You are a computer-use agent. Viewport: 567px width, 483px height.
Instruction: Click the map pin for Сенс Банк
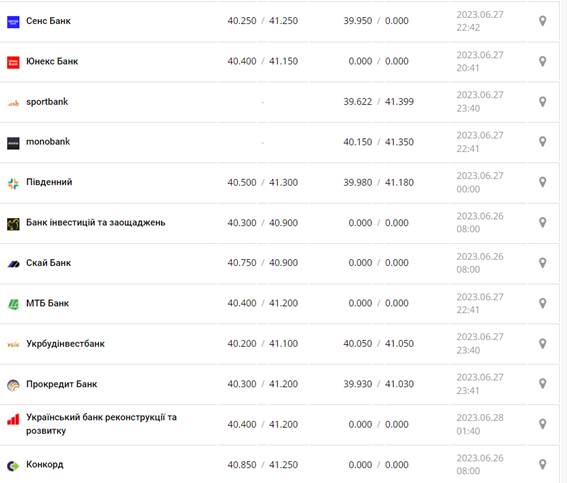tap(542, 21)
